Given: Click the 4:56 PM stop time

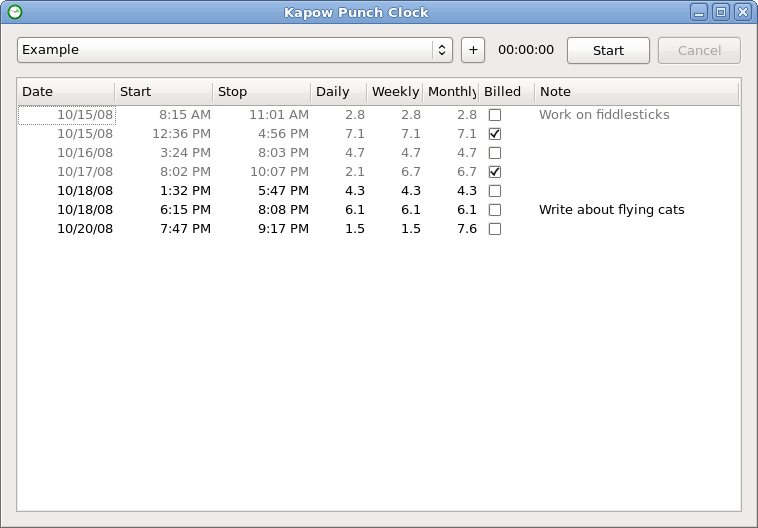Looking at the screenshot, I should (283, 134).
